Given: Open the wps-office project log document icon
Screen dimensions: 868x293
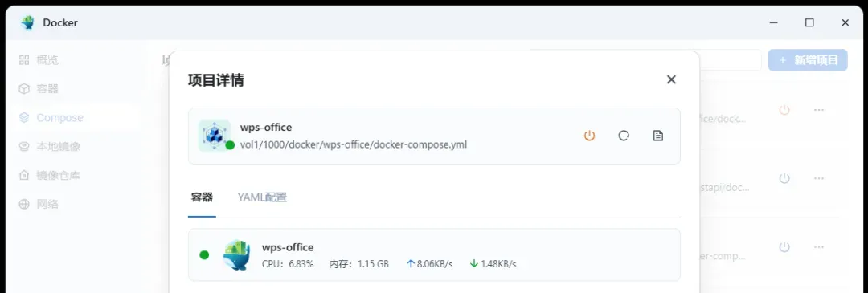Looking at the screenshot, I should pos(658,136).
